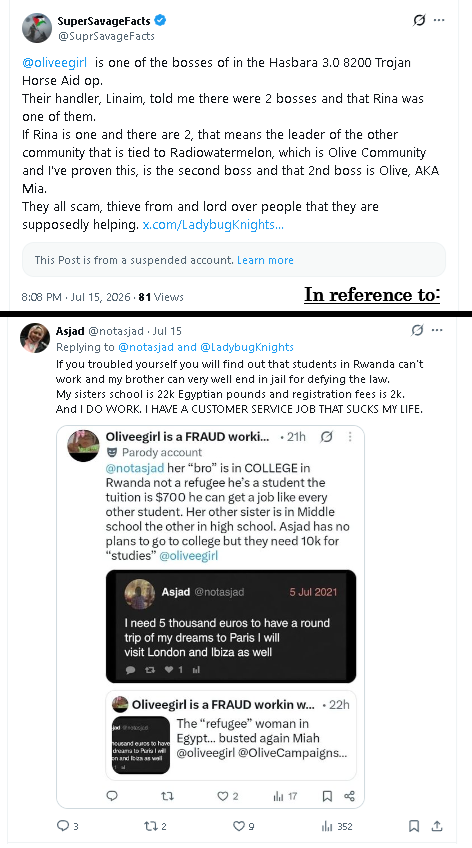Viewport: 472px width, 848px height.
Task: Open the x.com/LadybugKnights link
Action: [213, 225]
